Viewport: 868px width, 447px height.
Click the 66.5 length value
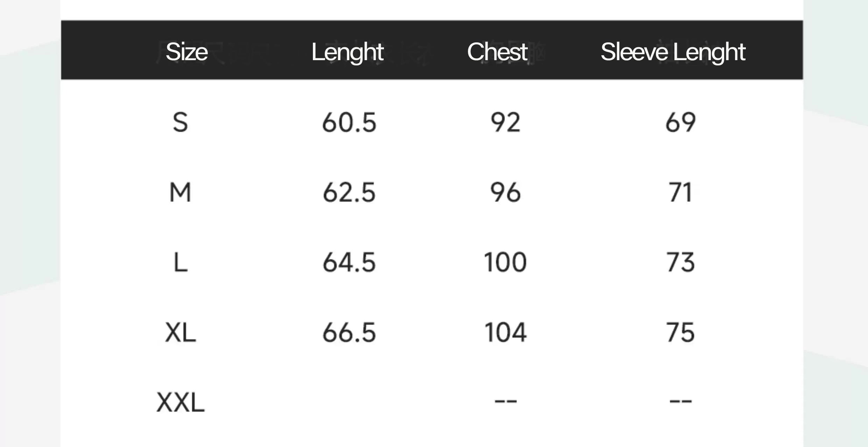[349, 333]
